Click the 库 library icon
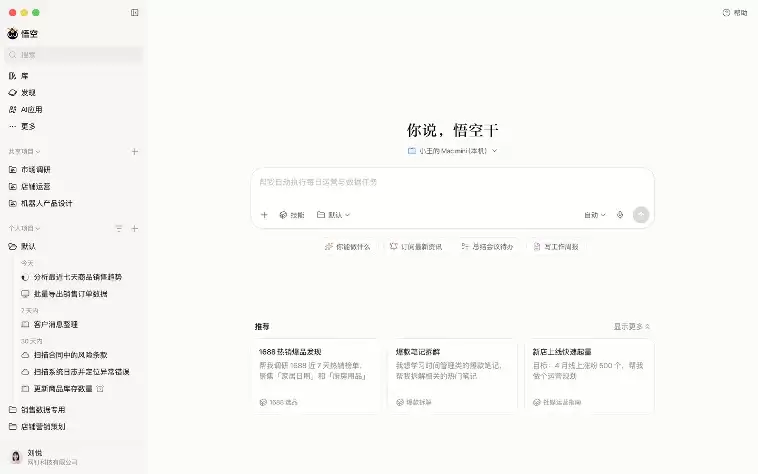 point(13,76)
